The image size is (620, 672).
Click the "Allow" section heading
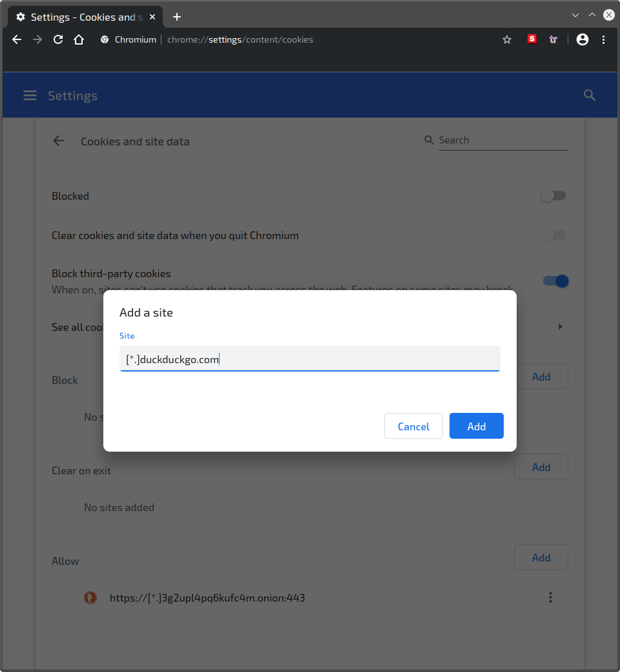[65, 561]
